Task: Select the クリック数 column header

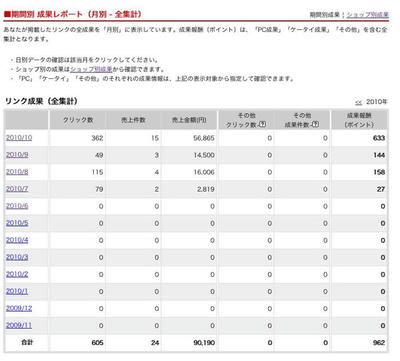Action: pyautogui.click(x=78, y=120)
